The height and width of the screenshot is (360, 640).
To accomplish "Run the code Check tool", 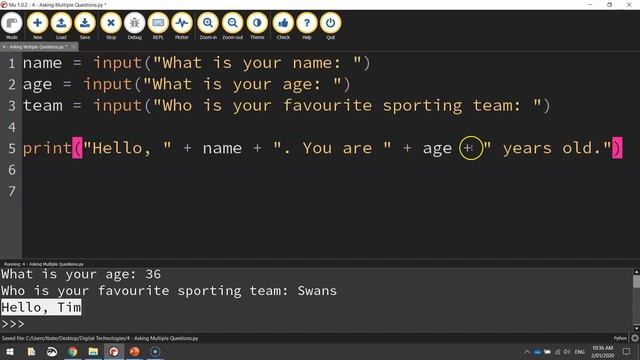I will [283, 26].
